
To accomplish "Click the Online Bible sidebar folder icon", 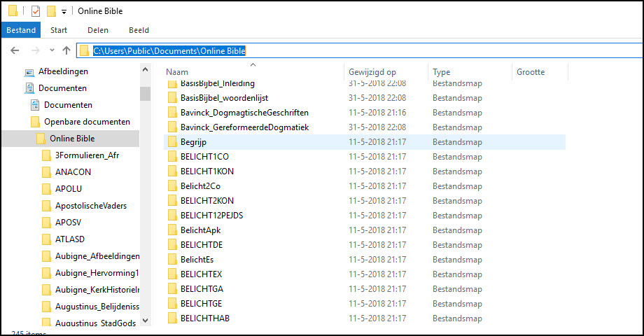I will tap(41, 139).
